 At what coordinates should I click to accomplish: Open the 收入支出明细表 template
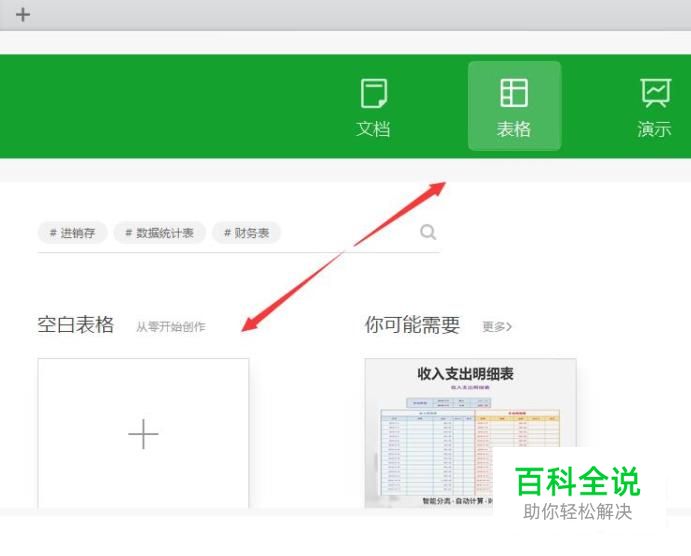[470, 434]
